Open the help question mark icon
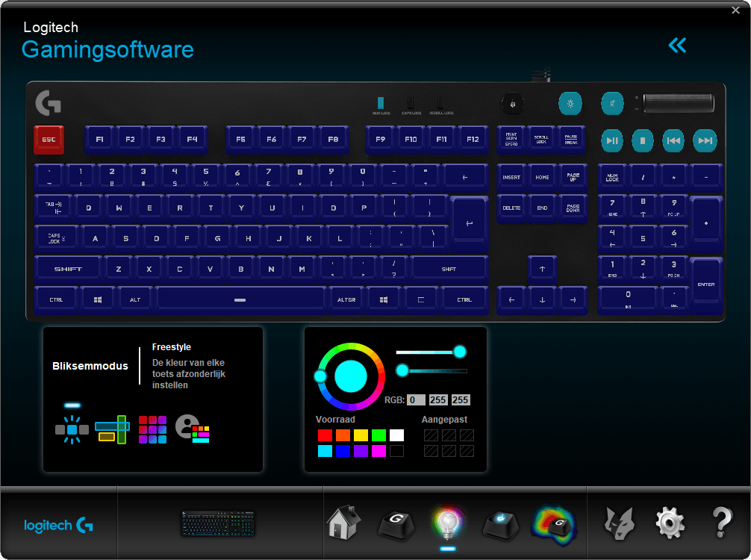Screen dimensions: 751x560 pos(722,522)
